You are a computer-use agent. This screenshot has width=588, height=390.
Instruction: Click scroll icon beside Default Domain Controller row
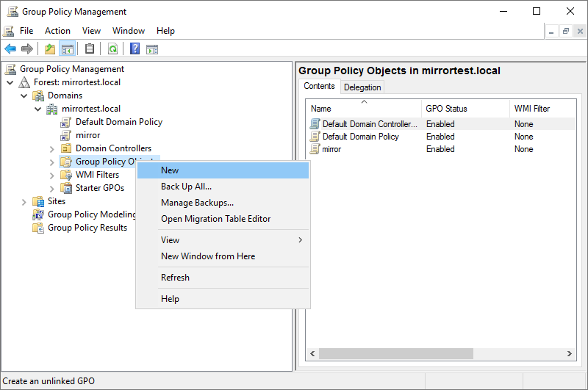coord(315,124)
